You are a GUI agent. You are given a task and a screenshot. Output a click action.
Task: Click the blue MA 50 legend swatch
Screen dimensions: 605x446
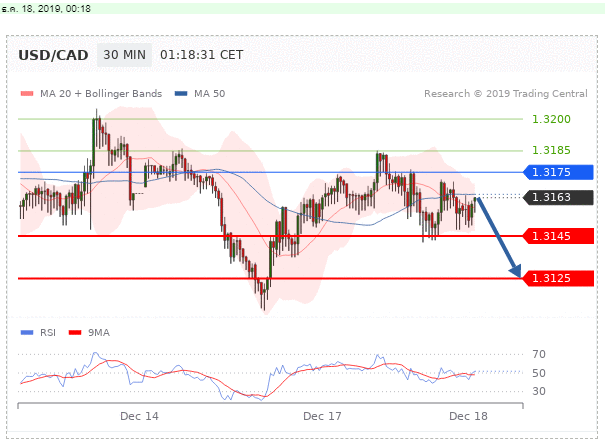coord(181,93)
